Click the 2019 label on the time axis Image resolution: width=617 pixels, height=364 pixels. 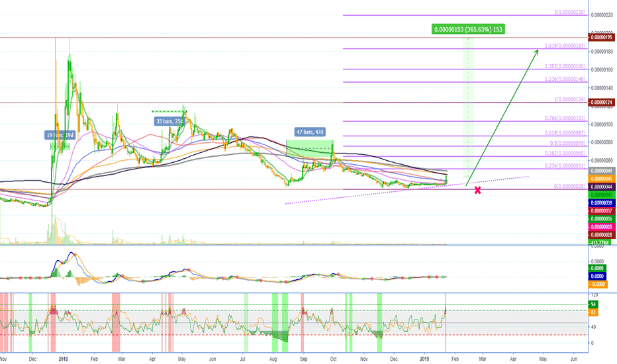point(424,359)
